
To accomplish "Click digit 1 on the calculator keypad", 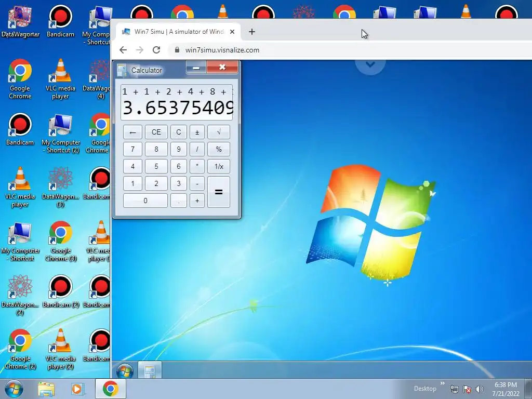I will click(132, 183).
